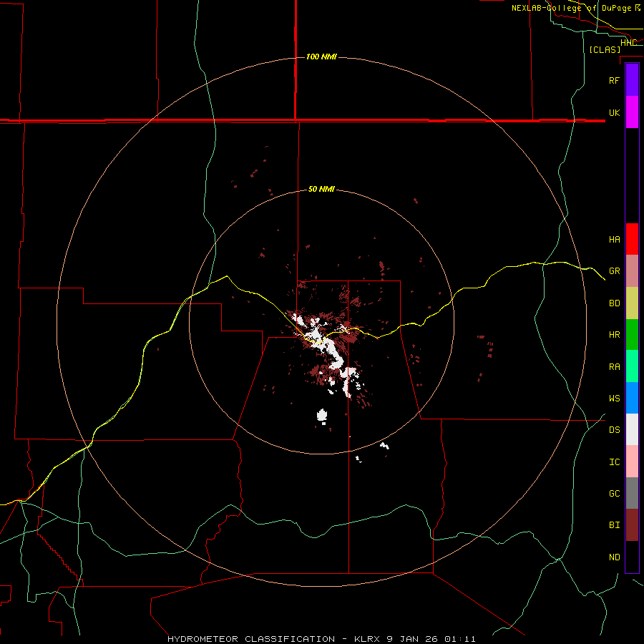Click the HA red legend swatch
This screenshot has height=644, width=644.
click(x=632, y=239)
